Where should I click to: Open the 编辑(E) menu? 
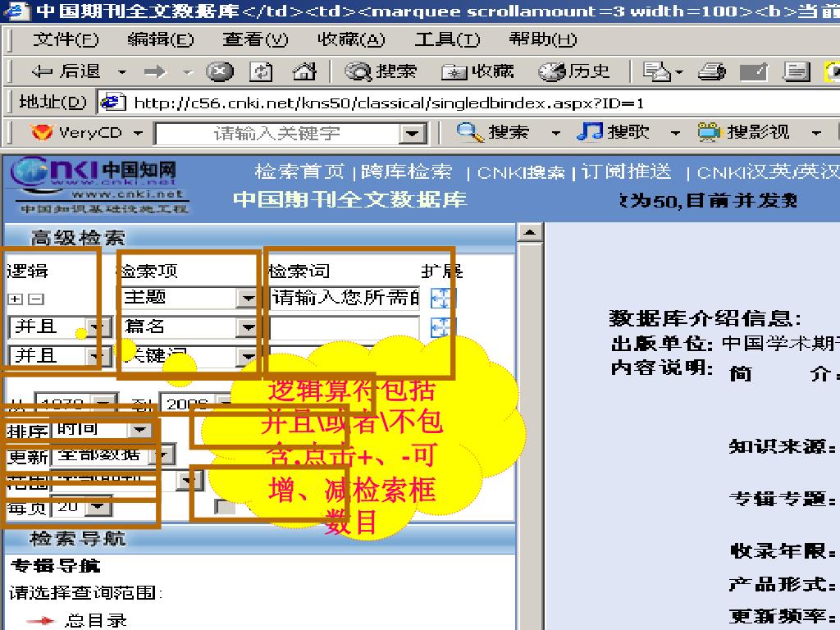(x=160, y=39)
